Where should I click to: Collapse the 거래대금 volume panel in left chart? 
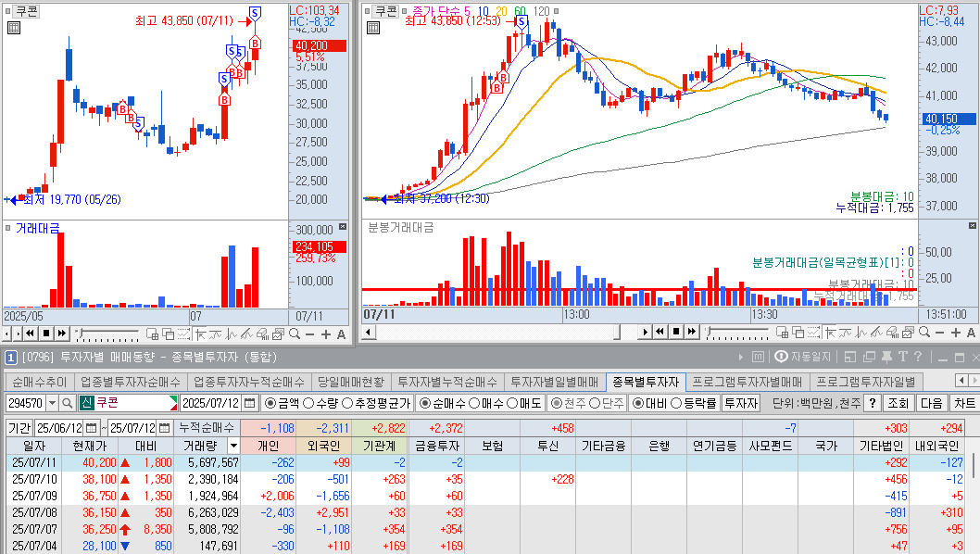(343, 226)
